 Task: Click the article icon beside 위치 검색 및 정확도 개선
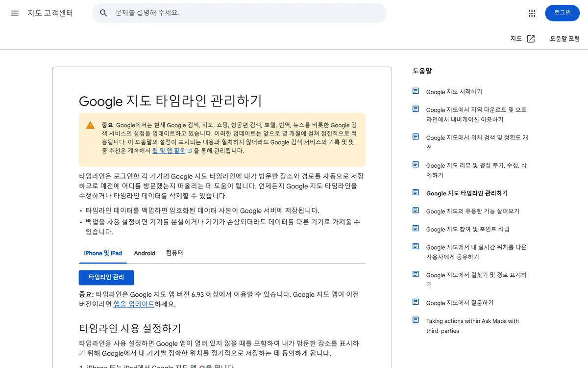(x=416, y=137)
